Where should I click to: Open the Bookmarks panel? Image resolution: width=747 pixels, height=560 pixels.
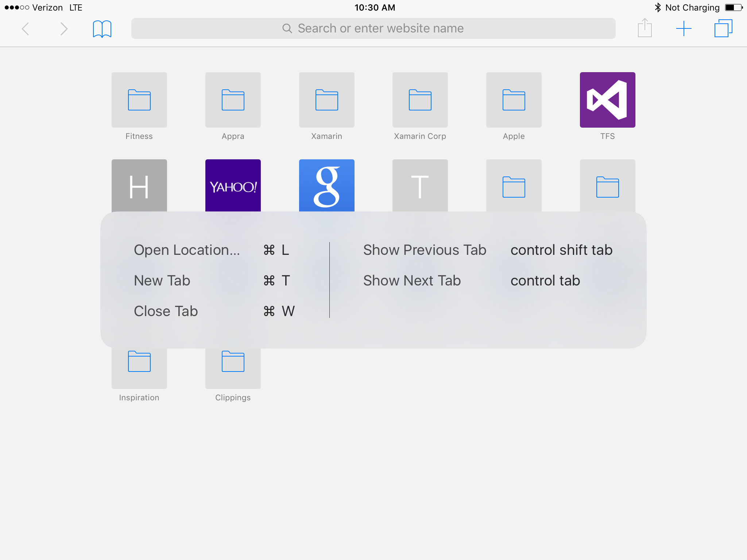102,28
